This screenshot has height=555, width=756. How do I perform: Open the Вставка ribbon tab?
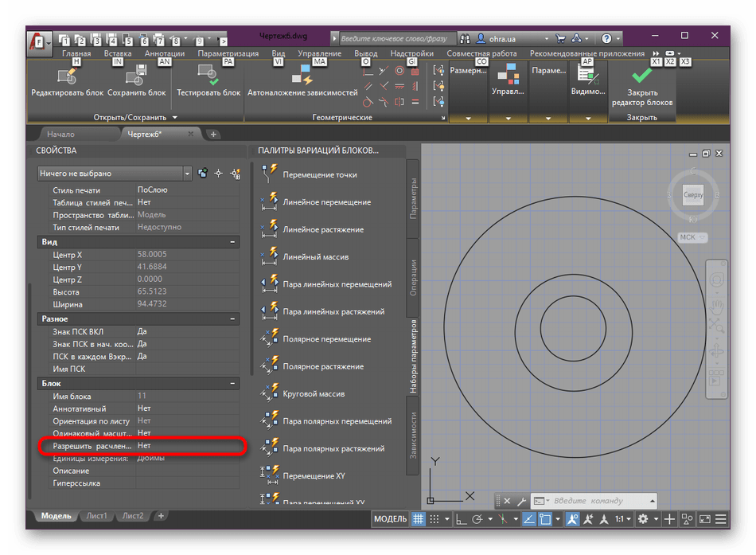(118, 53)
